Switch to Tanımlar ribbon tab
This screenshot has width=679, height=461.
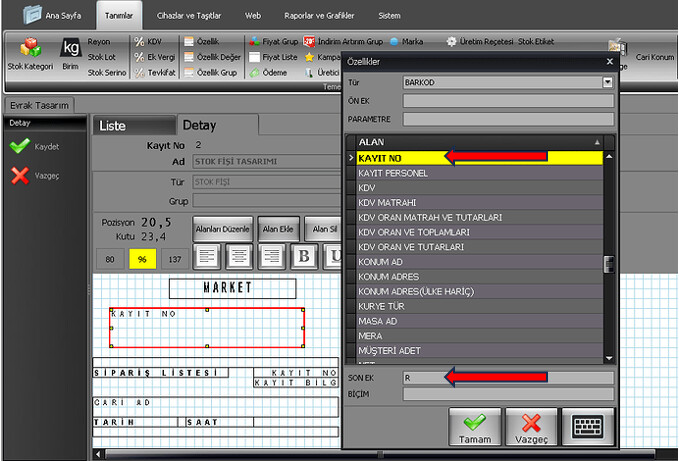point(119,16)
